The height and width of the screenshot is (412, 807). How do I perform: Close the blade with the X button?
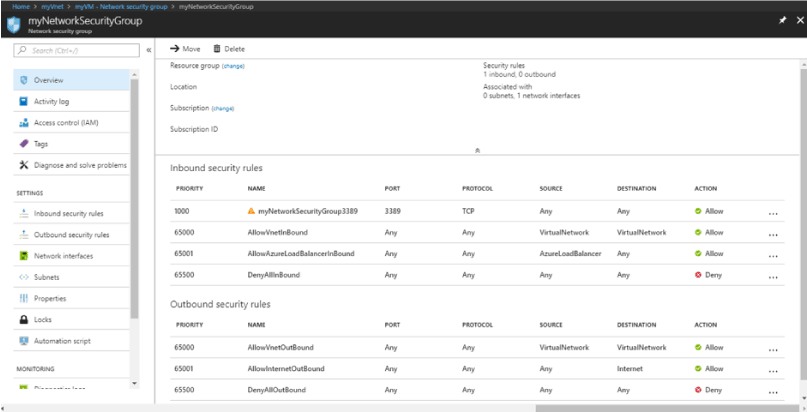click(x=800, y=21)
